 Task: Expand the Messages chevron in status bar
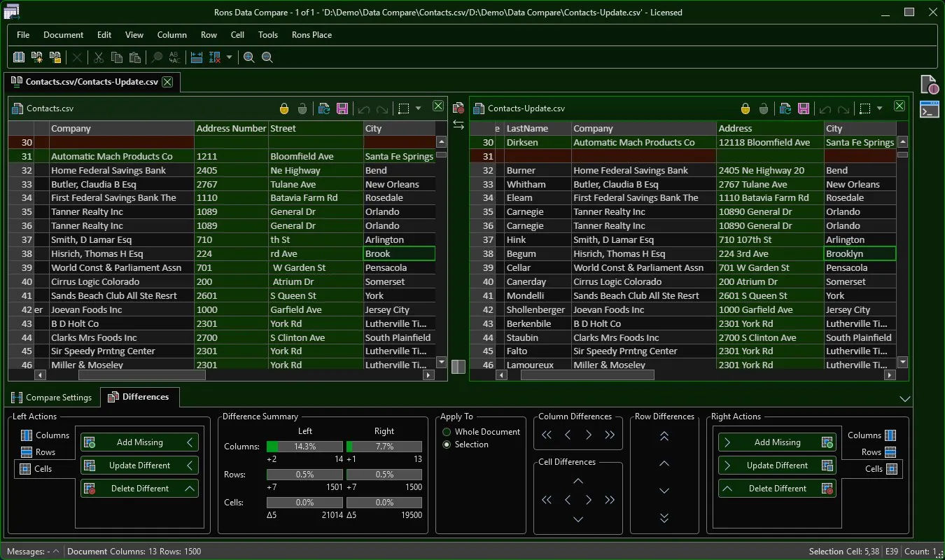pos(56,552)
